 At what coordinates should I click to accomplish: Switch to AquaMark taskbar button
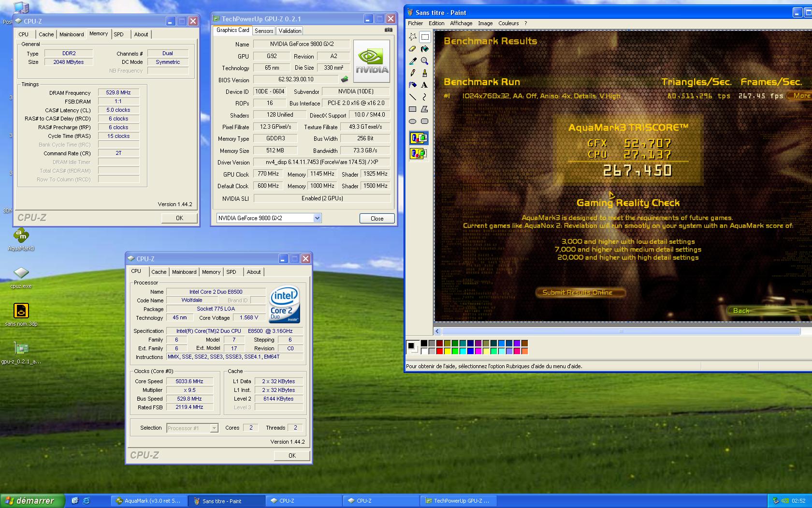[x=149, y=501]
